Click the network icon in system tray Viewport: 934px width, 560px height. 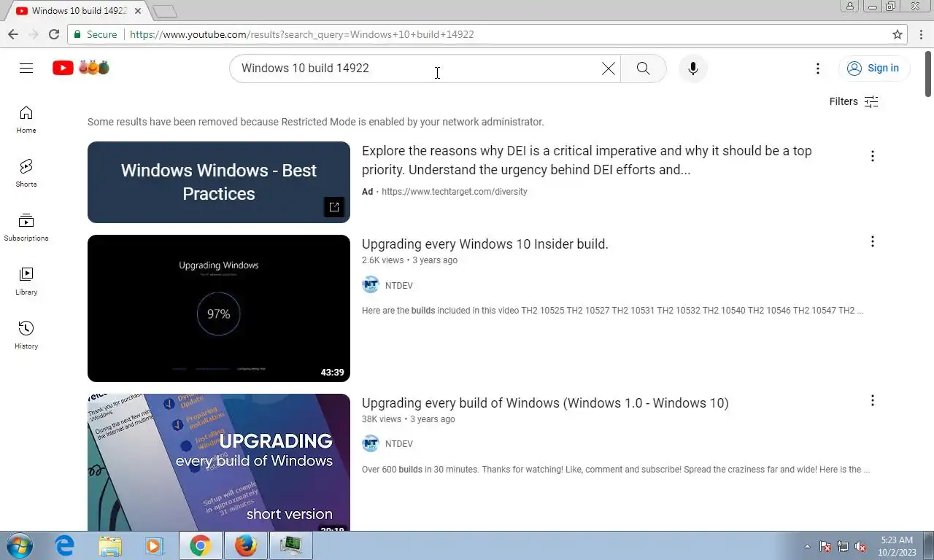tap(843, 546)
